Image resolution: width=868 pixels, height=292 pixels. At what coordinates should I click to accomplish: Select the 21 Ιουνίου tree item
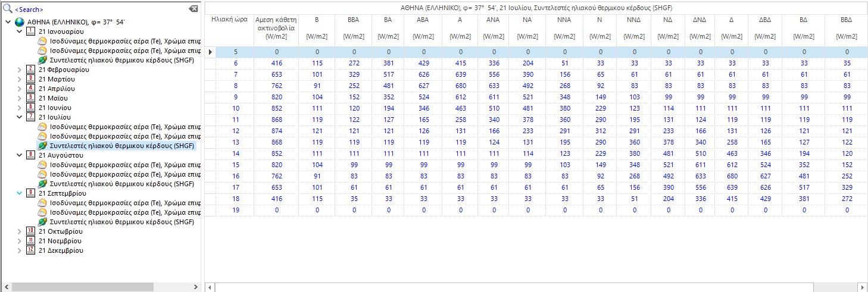55,108
